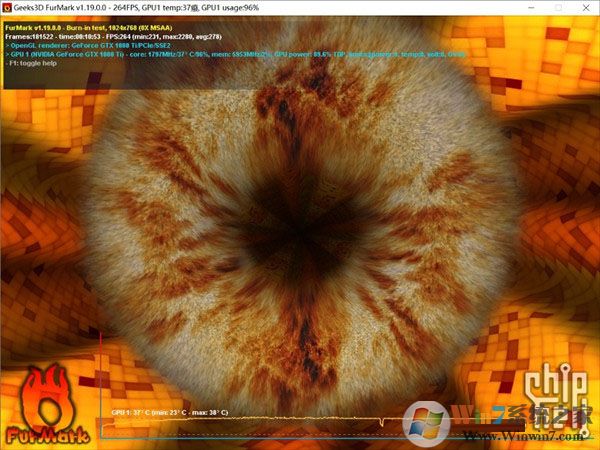The width and height of the screenshot is (600, 450).
Task: Click the FurMark app icon in title bar
Action: (7, 7)
